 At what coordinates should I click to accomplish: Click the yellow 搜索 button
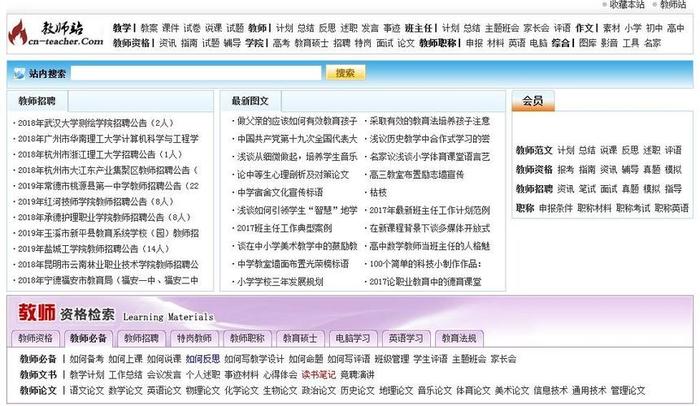pyautogui.click(x=345, y=73)
